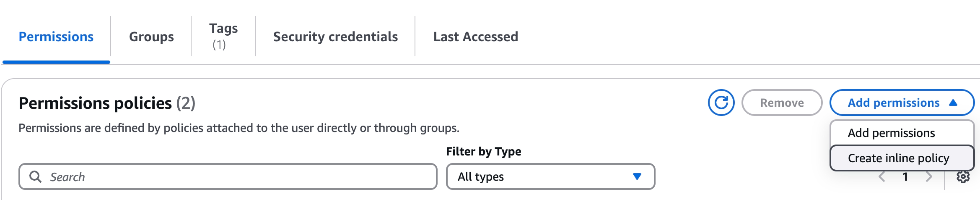Choose Add permissions from the open menu

pos(891,133)
